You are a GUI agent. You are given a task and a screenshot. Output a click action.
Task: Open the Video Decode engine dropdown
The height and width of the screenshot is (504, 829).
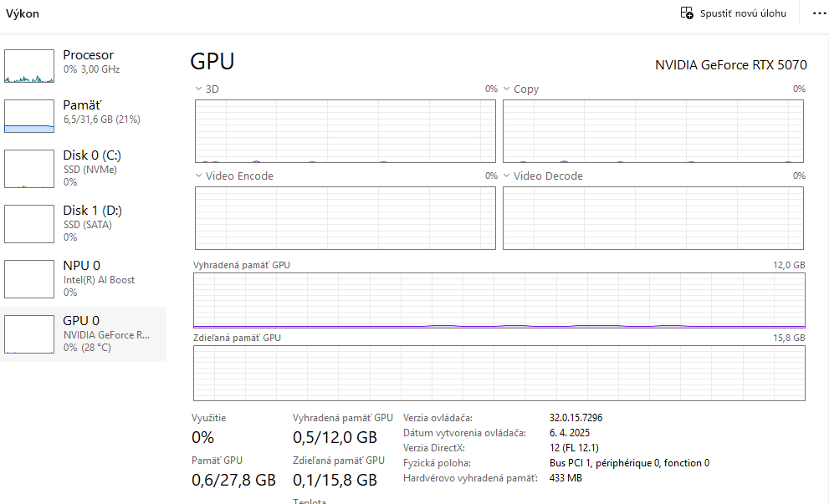507,176
